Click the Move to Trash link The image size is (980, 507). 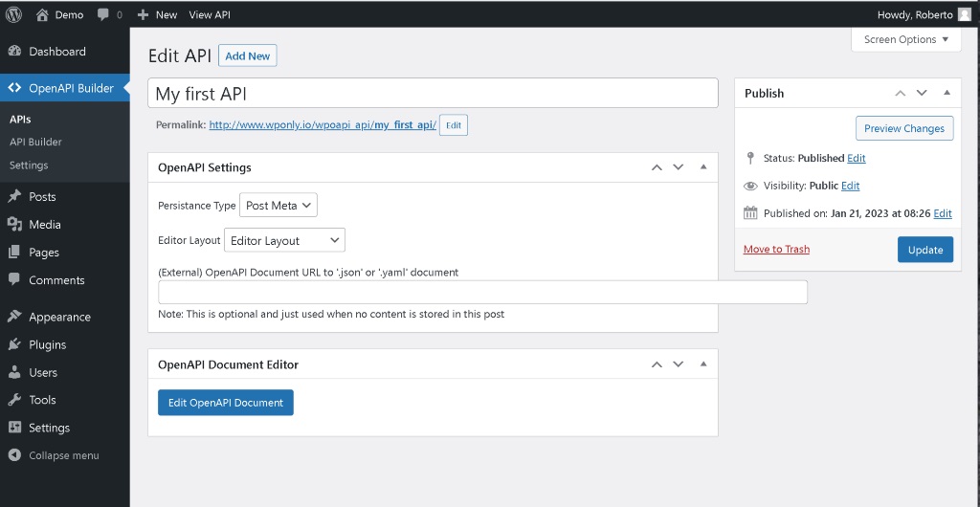[x=776, y=249]
